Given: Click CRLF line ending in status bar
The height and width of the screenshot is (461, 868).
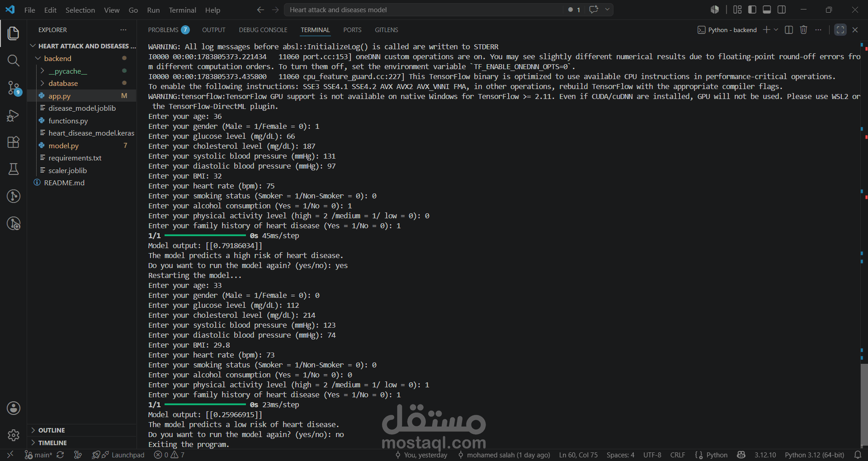Looking at the screenshot, I should click(677, 455).
